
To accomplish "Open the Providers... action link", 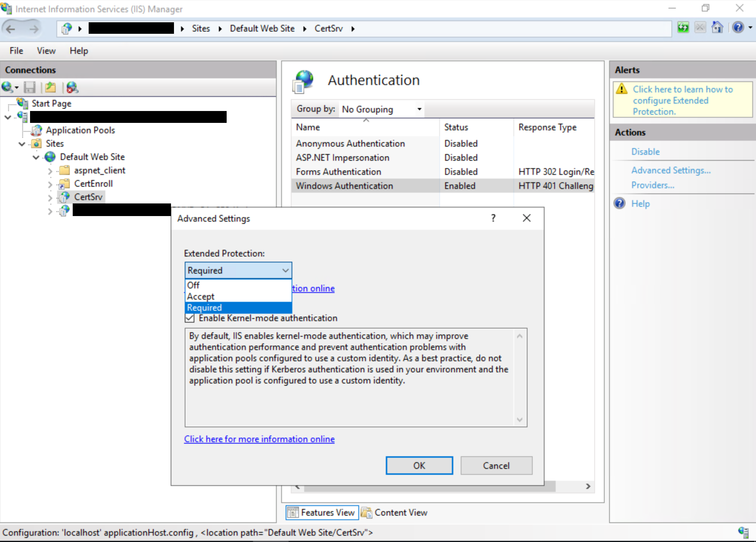I will click(x=653, y=185).
